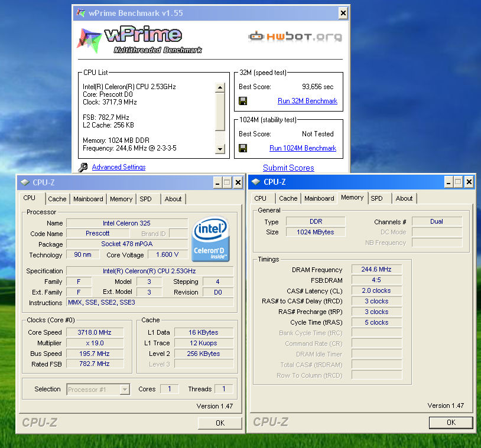Click the Channels # value Dual
This screenshot has width=481, height=448.
[x=437, y=221]
